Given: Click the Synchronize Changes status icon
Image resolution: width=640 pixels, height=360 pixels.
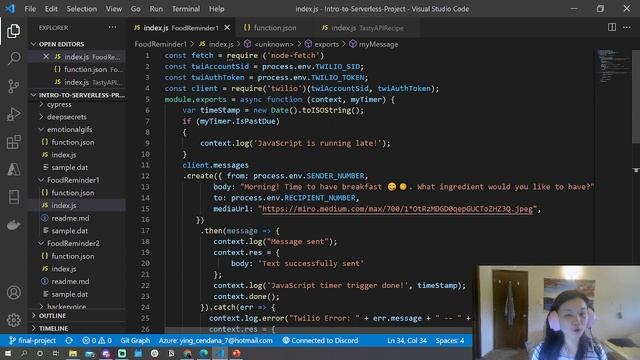Looking at the screenshot, I should click(69, 340).
